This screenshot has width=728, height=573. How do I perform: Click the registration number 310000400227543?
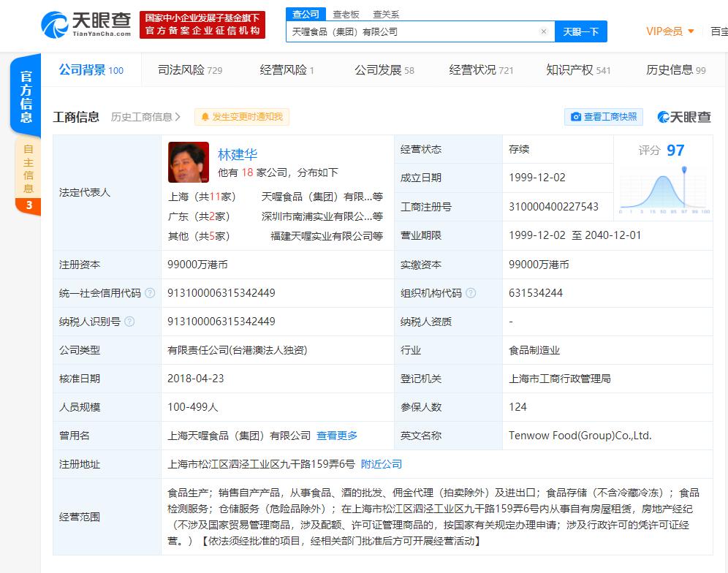(553, 207)
